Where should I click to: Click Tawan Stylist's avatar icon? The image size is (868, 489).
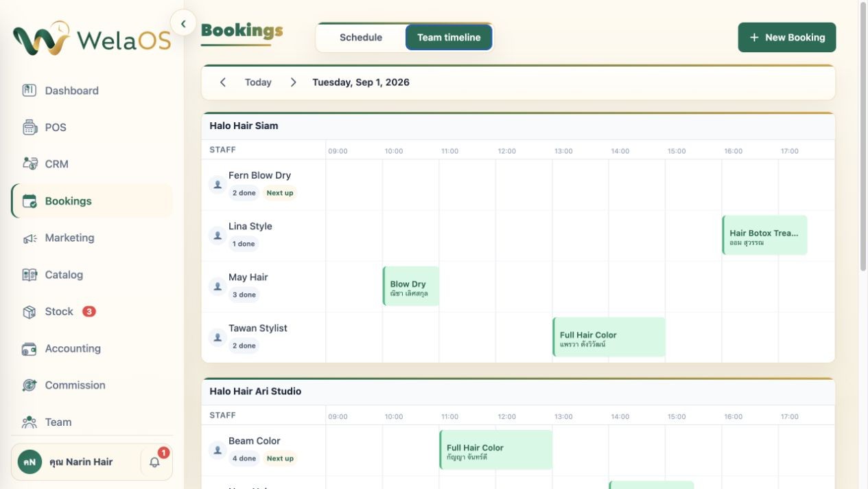pos(218,337)
